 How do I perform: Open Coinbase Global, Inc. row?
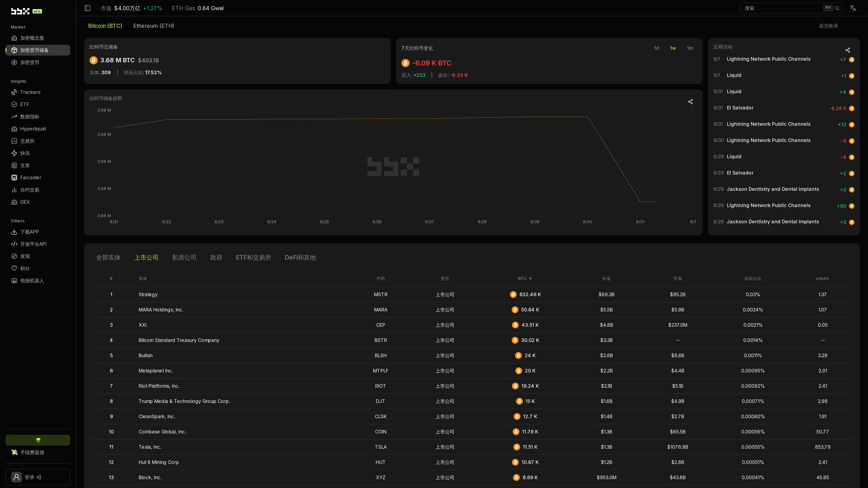tap(472, 432)
